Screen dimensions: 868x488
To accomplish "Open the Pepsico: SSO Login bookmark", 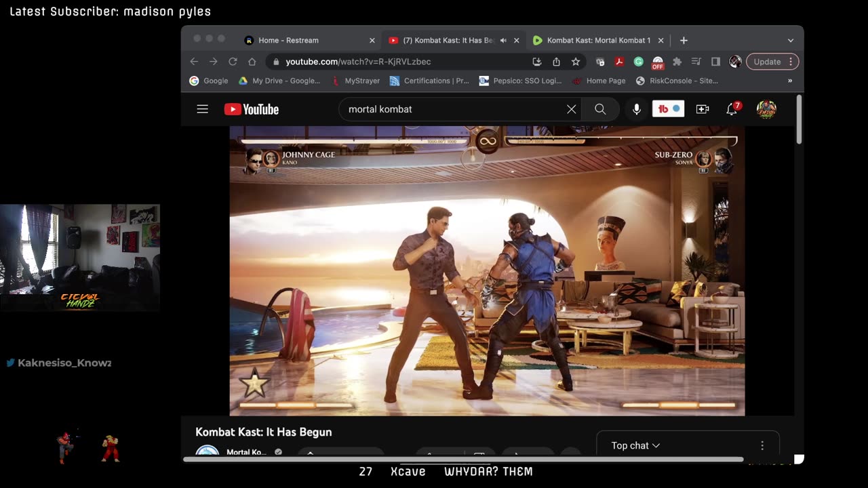I will click(520, 81).
